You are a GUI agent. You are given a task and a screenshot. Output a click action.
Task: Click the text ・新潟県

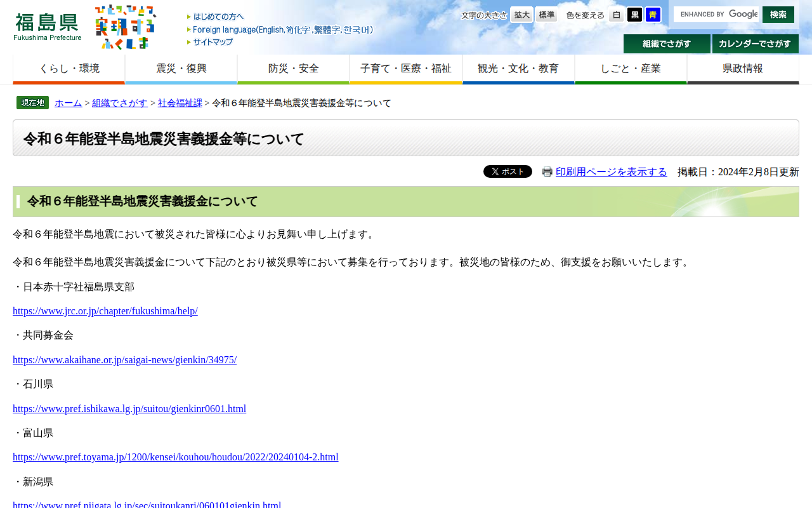33,482
